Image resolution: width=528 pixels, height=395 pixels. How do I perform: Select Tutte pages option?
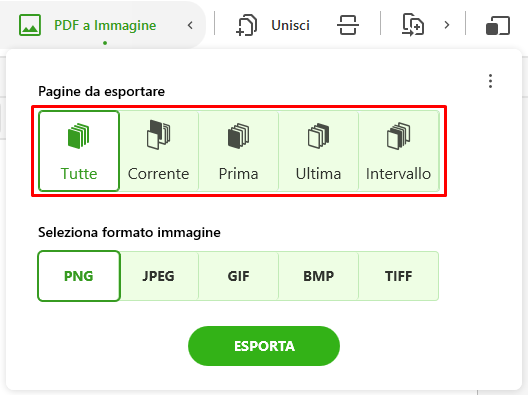[x=79, y=151]
